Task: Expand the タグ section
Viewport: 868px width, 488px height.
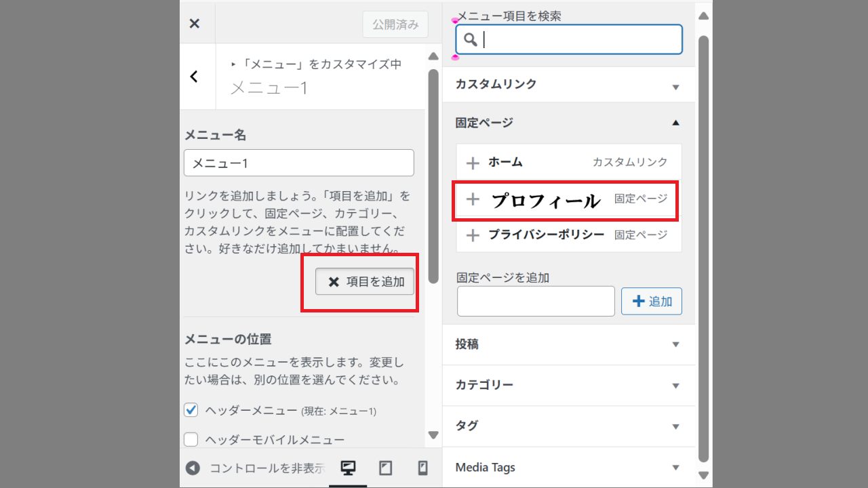Action: tap(568, 426)
